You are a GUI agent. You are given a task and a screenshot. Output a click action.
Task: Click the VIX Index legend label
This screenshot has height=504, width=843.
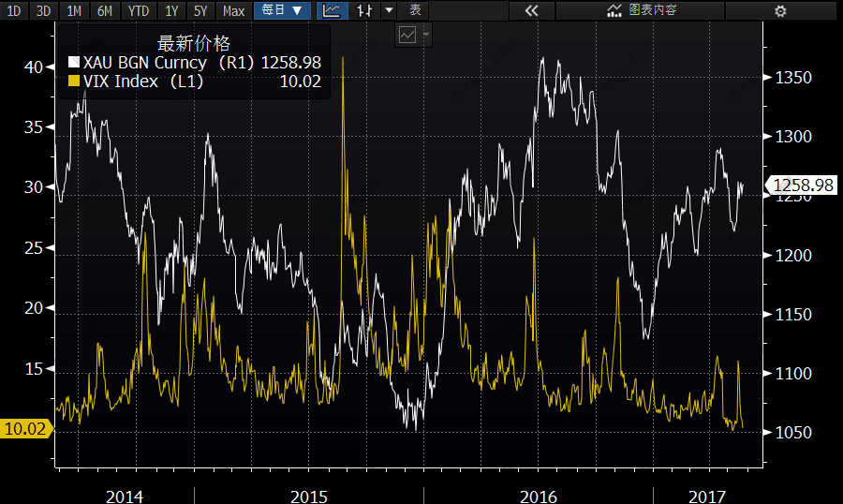[x=143, y=82]
